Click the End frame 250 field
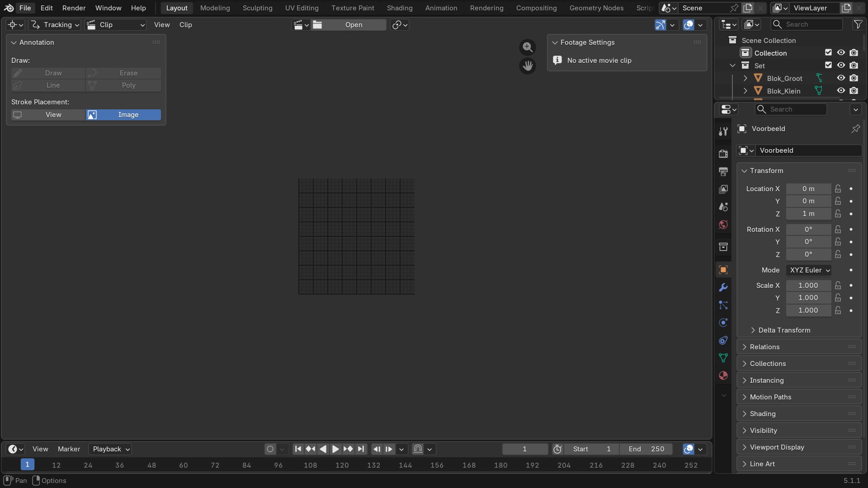Image resolution: width=868 pixels, height=488 pixels. (x=646, y=449)
